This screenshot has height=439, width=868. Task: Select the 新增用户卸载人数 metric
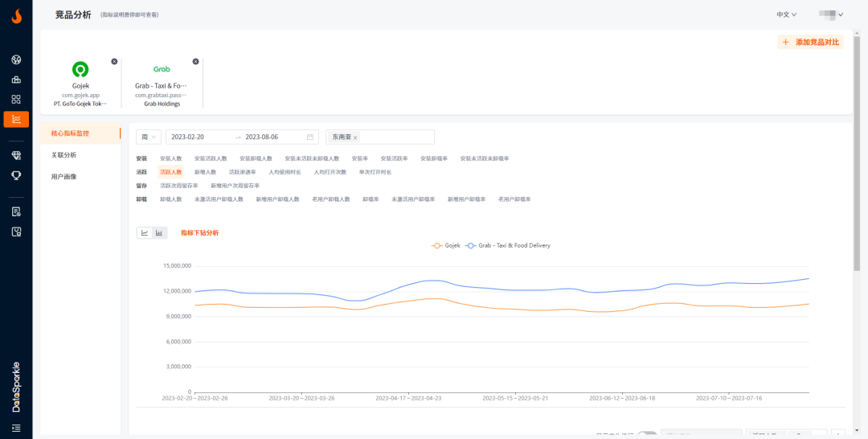[277, 199]
